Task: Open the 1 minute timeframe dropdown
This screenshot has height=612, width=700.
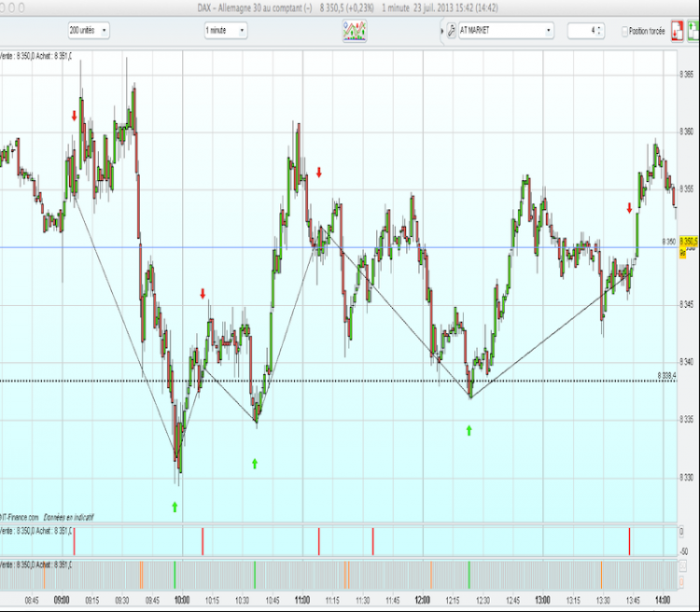Action: coord(226,31)
